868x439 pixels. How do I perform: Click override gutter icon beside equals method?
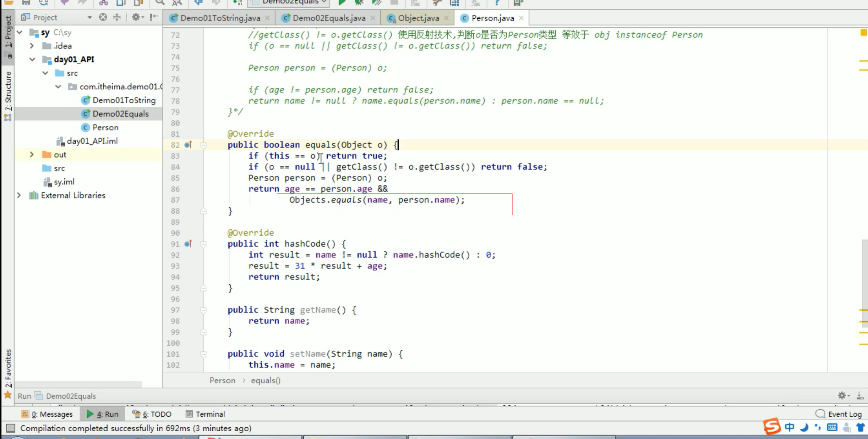188,145
